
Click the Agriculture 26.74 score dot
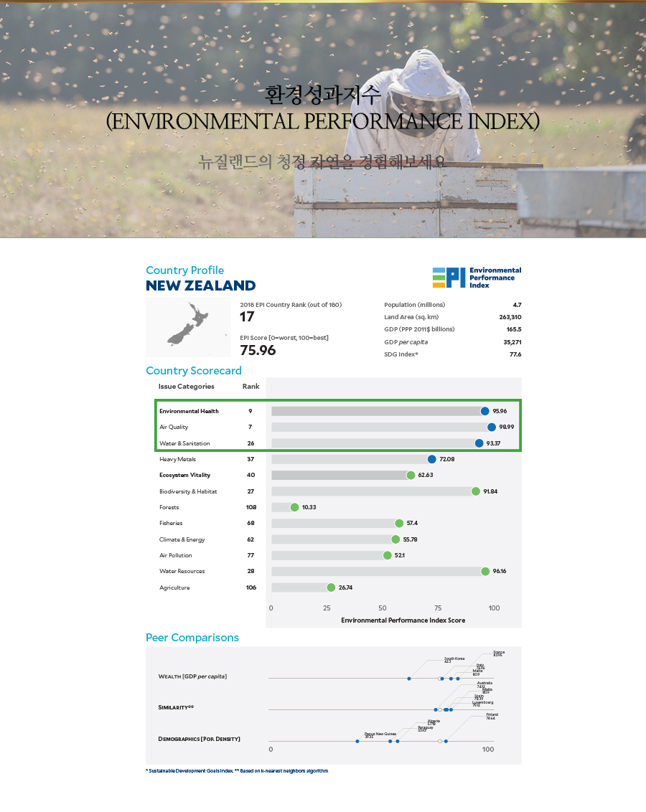tap(331, 587)
